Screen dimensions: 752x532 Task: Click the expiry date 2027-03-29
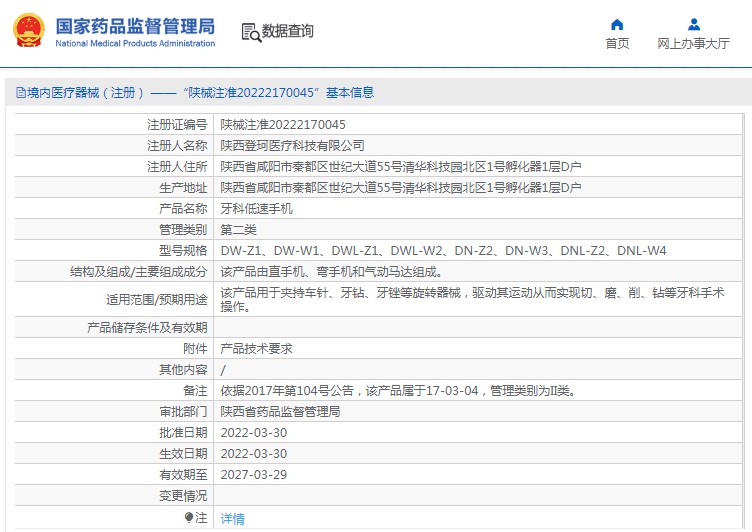(x=254, y=475)
